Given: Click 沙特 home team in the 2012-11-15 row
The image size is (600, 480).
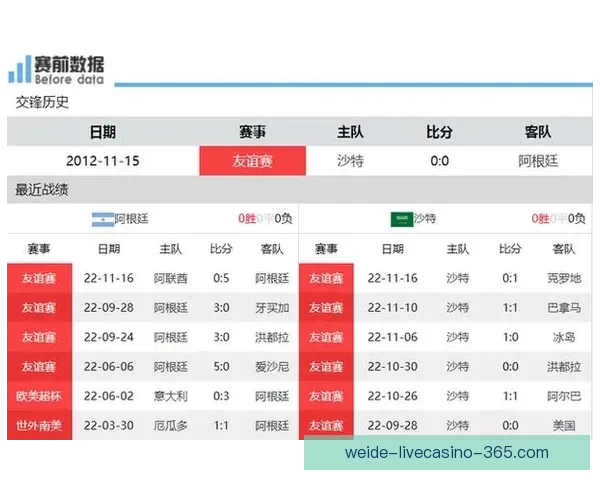Looking at the screenshot, I should tap(350, 161).
